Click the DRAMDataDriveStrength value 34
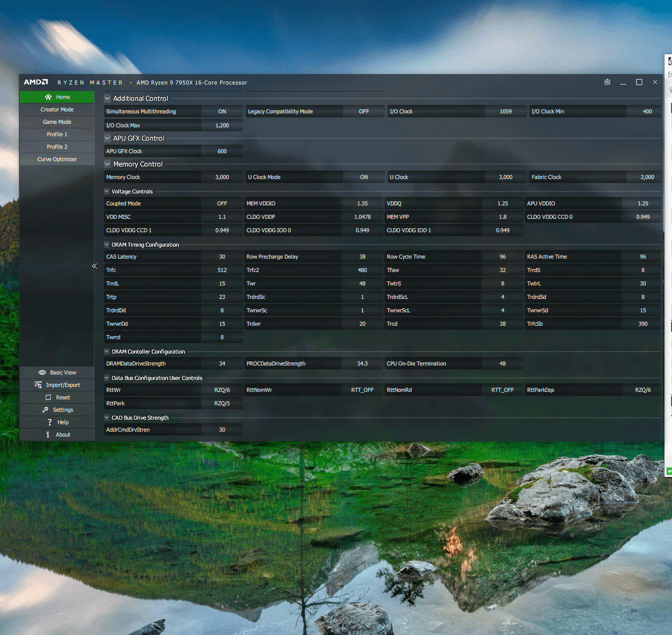 click(x=222, y=363)
